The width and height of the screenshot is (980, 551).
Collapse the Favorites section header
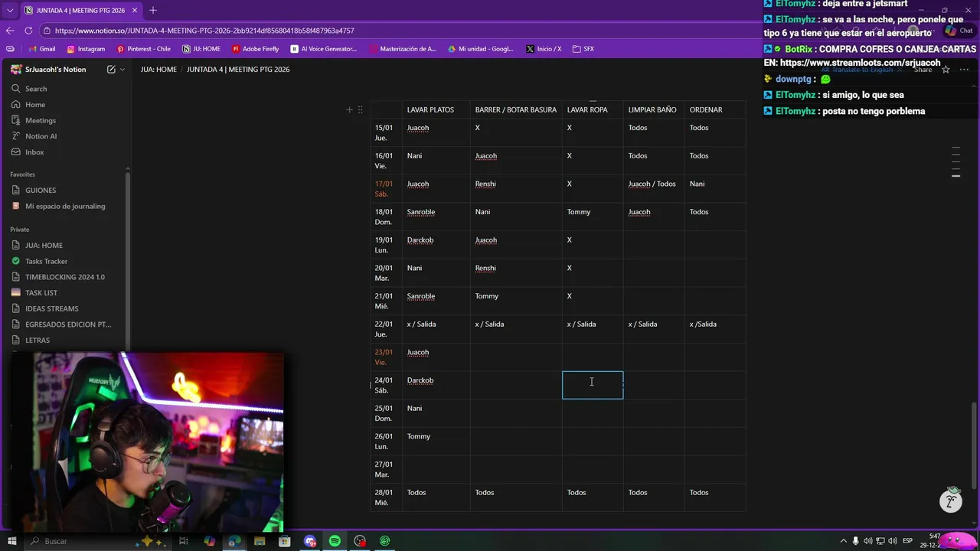point(22,174)
